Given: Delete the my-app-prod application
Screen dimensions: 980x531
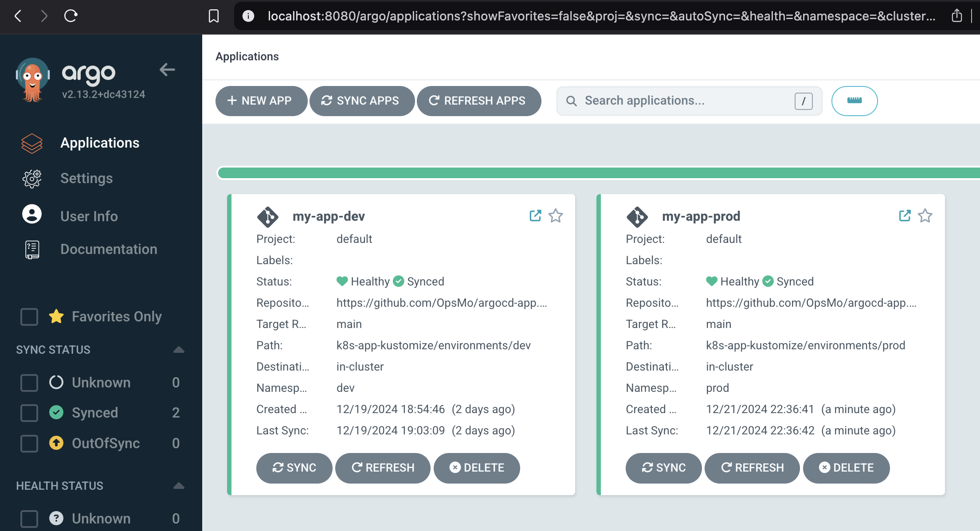Looking at the screenshot, I should (846, 468).
